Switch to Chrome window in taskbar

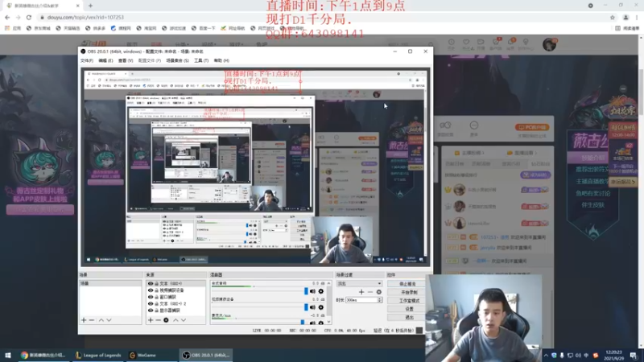(44, 355)
